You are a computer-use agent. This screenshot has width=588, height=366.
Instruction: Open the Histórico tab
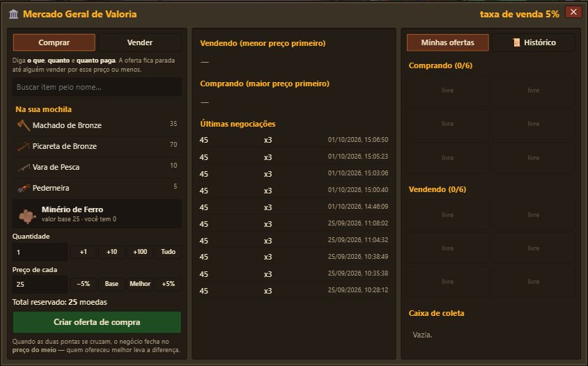click(x=534, y=42)
